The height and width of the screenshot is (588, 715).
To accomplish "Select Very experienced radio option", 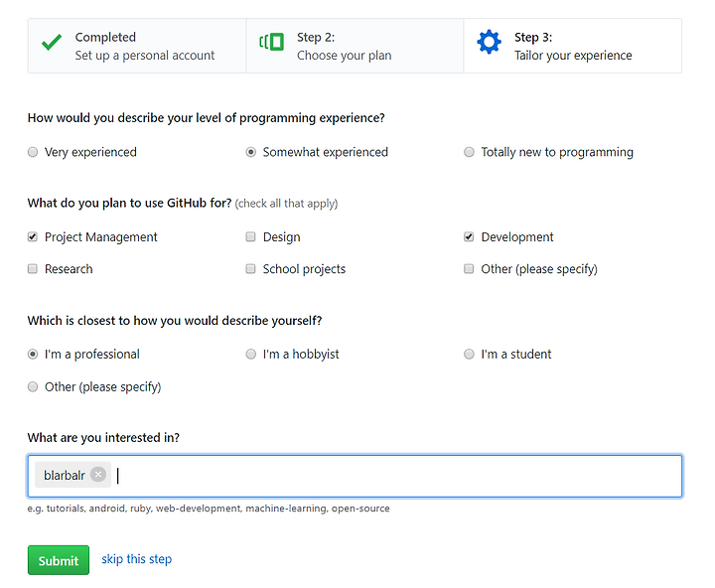I will [33, 152].
